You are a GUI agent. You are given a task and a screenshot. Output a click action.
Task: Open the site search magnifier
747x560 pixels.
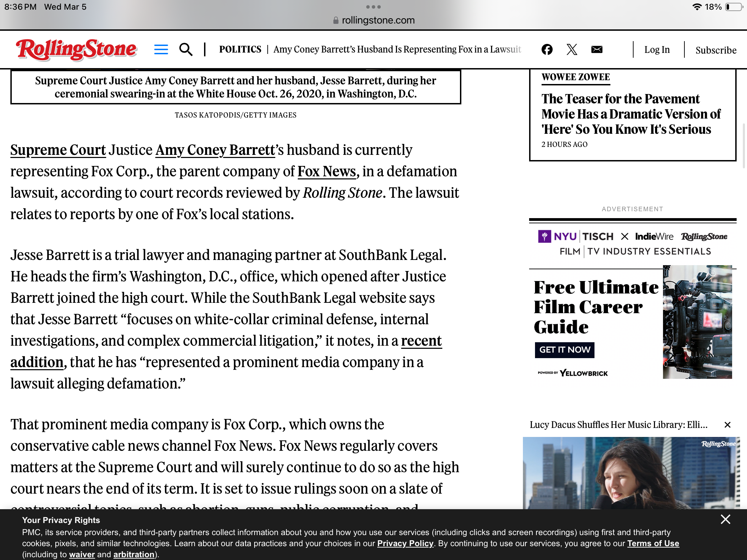pyautogui.click(x=186, y=49)
